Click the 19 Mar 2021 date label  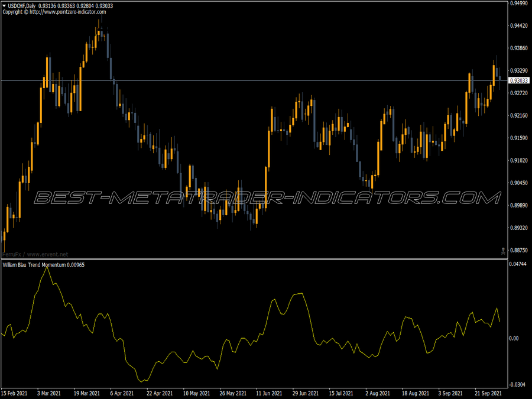tap(87, 393)
